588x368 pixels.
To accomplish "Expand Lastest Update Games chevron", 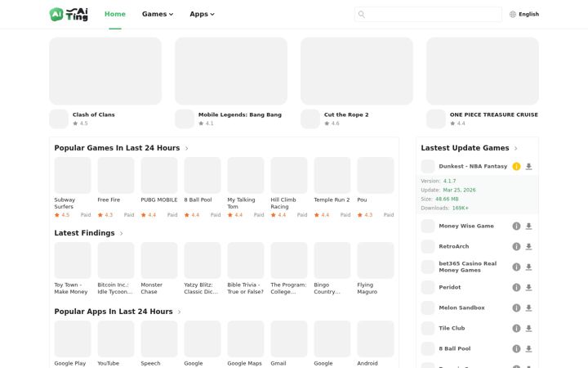I will (515, 148).
